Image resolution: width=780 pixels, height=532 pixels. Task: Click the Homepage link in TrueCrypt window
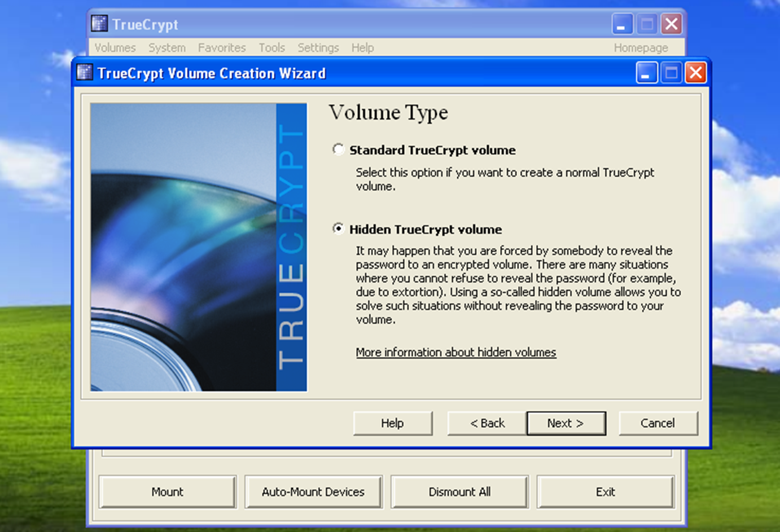641,47
